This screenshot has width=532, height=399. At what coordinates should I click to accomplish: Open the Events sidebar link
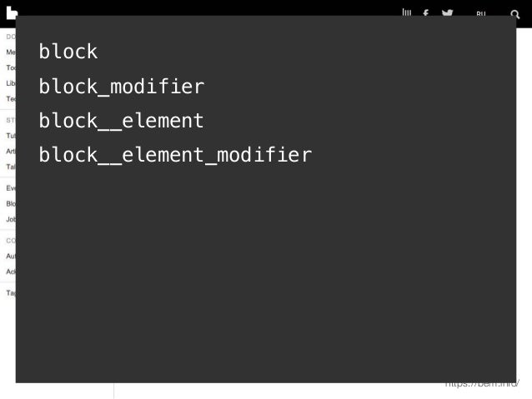11,188
